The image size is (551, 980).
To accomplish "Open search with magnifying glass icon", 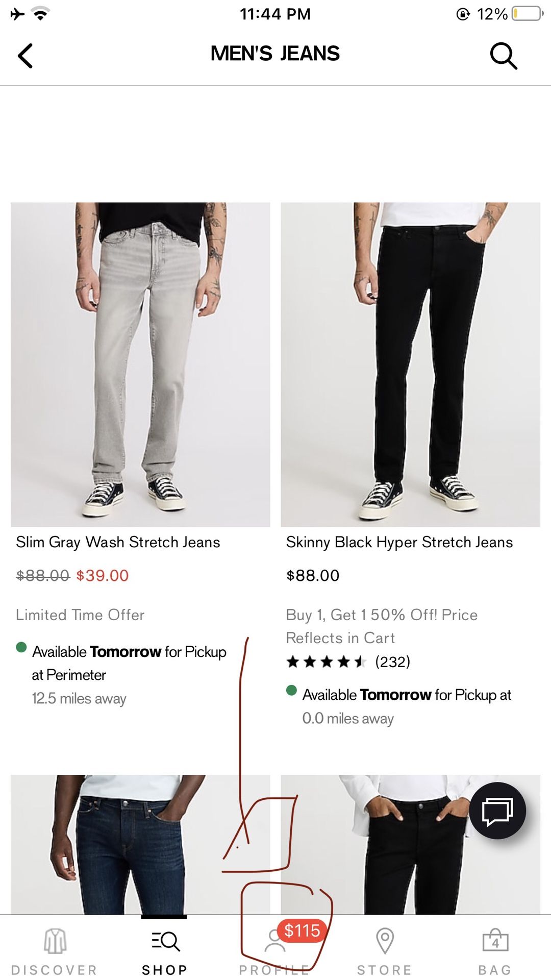I will [x=503, y=56].
